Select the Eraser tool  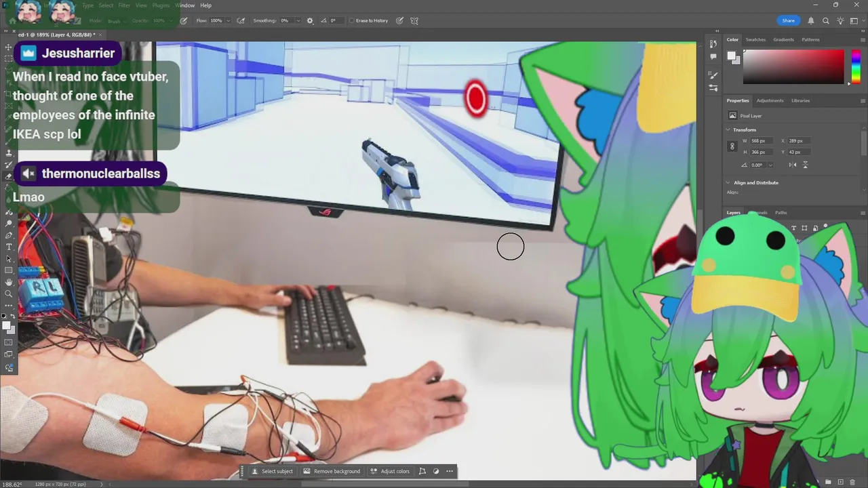pos(9,176)
